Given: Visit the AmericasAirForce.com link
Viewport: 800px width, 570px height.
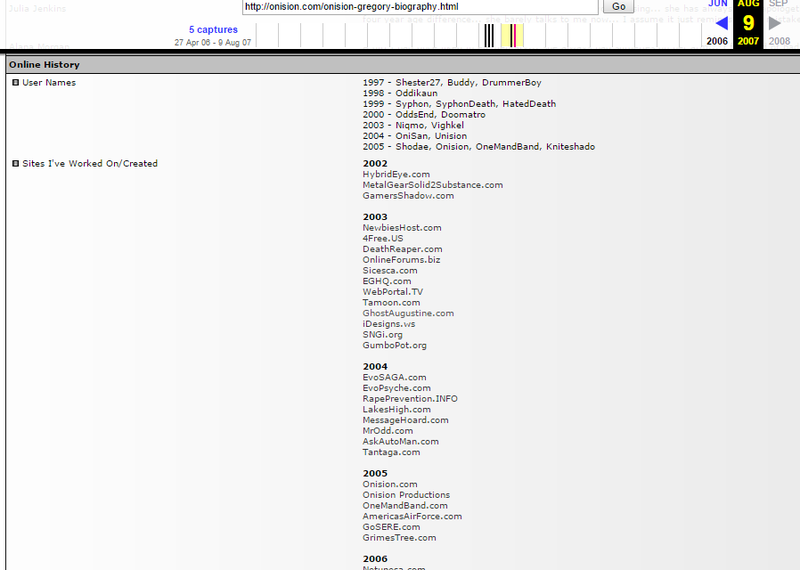Looking at the screenshot, I should tap(412, 516).
